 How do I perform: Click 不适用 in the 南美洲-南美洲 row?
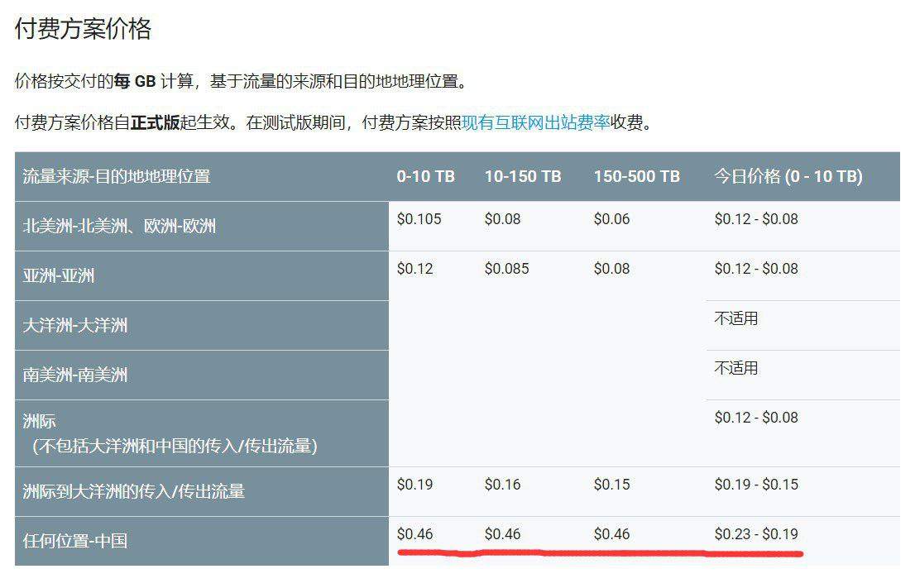(736, 368)
